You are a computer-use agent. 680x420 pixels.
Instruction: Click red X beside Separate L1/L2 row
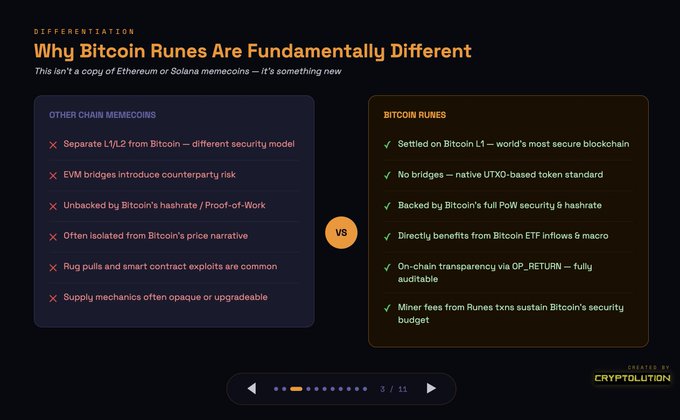(x=53, y=144)
